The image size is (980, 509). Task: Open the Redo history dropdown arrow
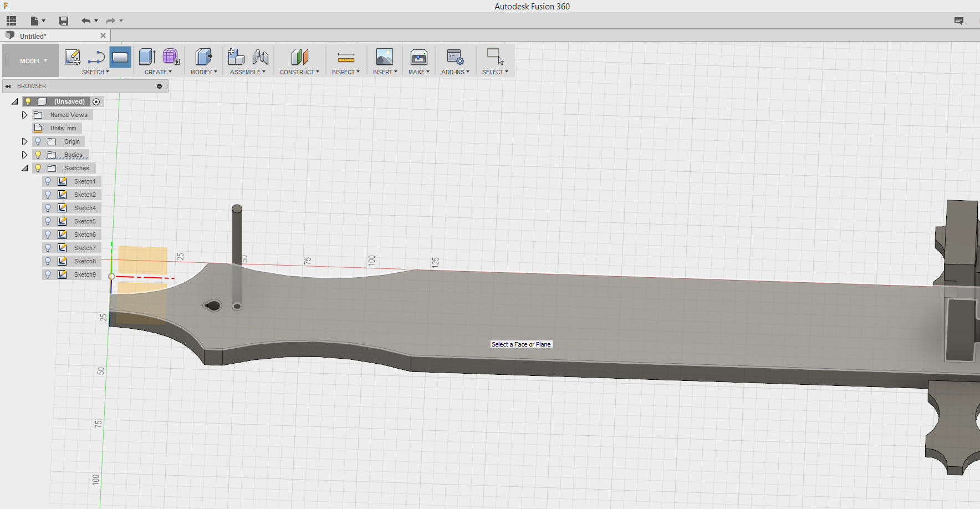tap(121, 21)
